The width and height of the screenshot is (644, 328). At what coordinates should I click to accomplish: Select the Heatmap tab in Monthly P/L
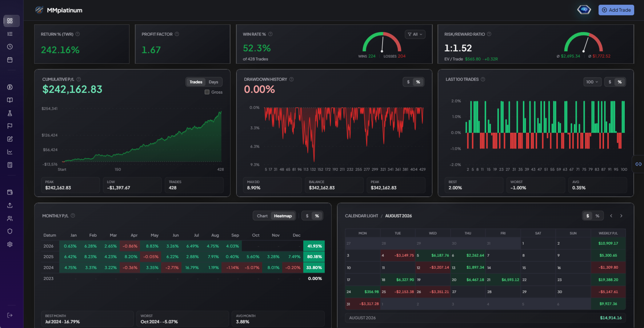pos(283,216)
